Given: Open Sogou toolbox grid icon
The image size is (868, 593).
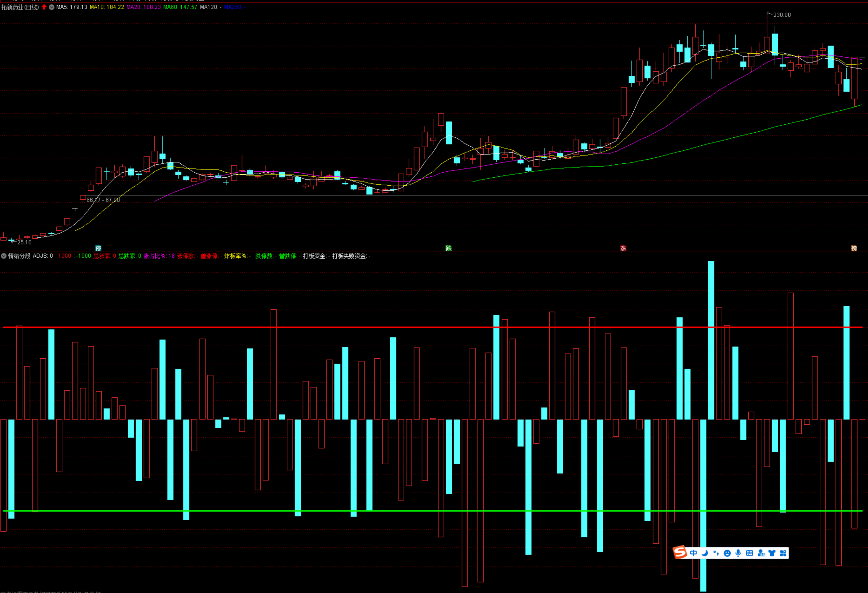Looking at the screenshot, I should click(x=783, y=553).
